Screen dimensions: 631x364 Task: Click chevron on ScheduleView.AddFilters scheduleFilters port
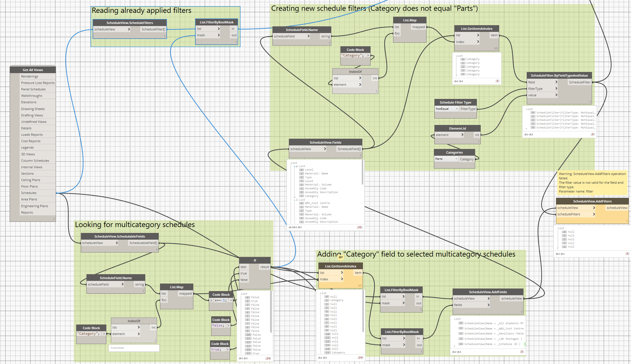(594, 214)
